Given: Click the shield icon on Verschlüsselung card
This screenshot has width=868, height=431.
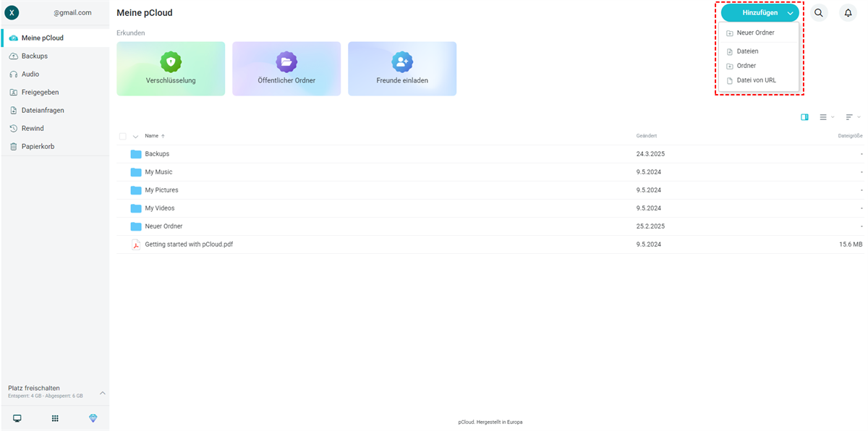Looking at the screenshot, I should 171,61.
